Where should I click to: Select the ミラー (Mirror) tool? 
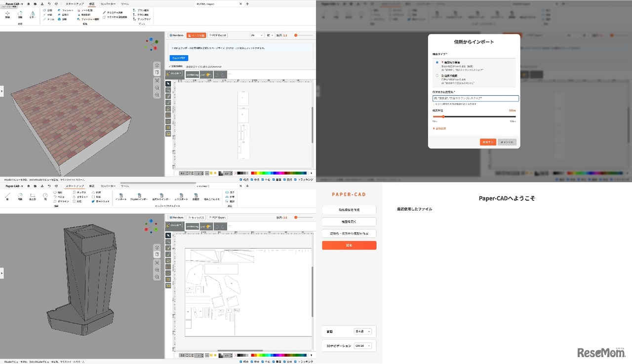[33, 15]
